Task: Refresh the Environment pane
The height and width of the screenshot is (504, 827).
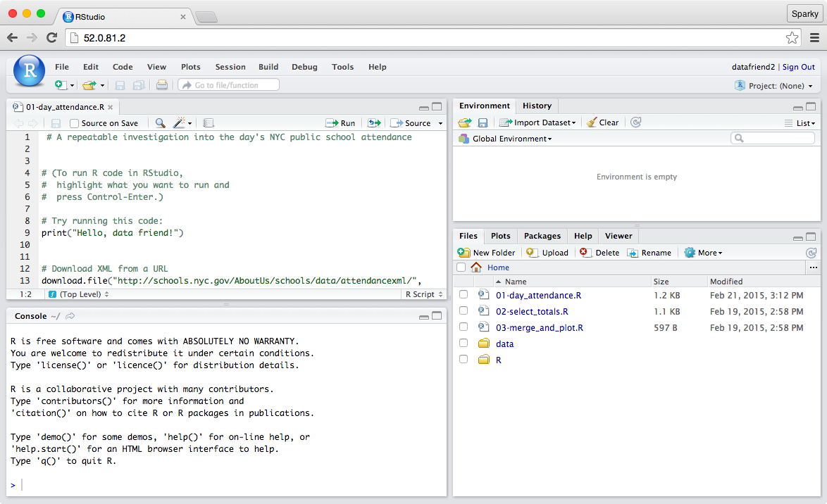Action: [x=636, y=122]
